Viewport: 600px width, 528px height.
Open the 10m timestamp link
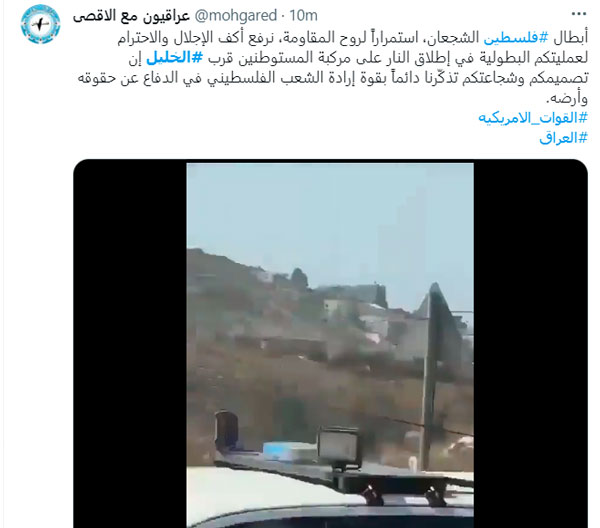303,16
